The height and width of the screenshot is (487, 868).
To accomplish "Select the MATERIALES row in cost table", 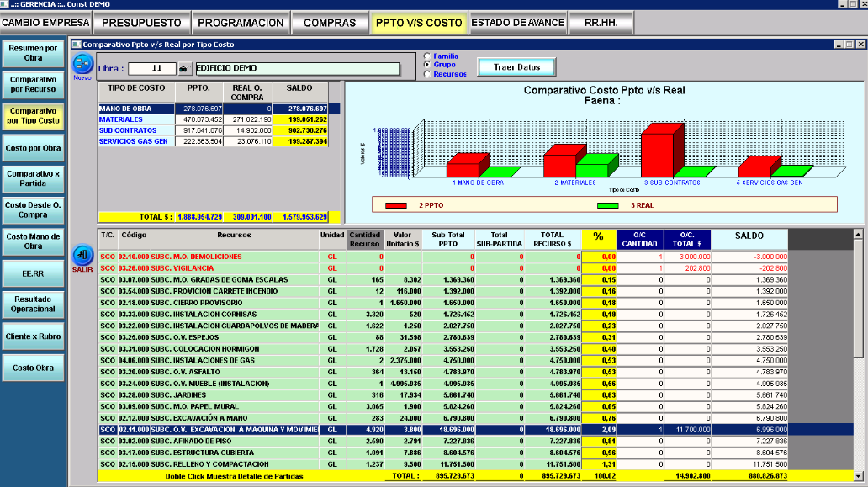I will (136, 119).
